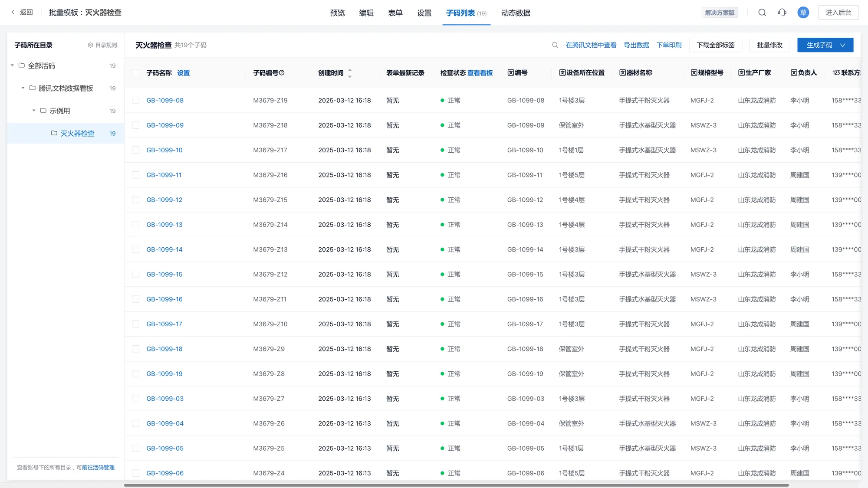This screenshot has width=868, height=488.
Task: Sort descending by 创建时间 arrow
Action: (350, 77)
